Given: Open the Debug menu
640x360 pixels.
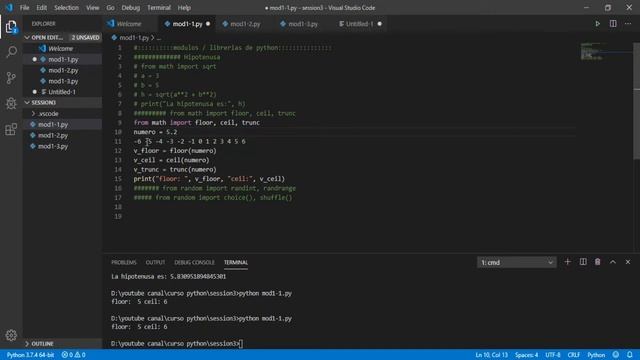Looking at the screenshot, I should (x=131, y=8).
